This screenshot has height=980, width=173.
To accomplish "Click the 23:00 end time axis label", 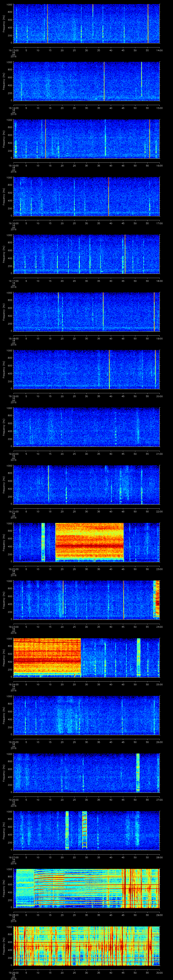I will pos(159,569).
